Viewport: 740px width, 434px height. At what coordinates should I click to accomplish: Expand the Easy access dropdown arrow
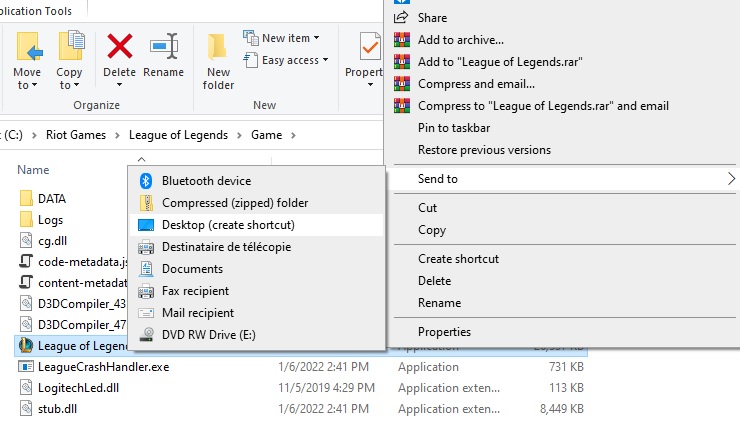325,60
